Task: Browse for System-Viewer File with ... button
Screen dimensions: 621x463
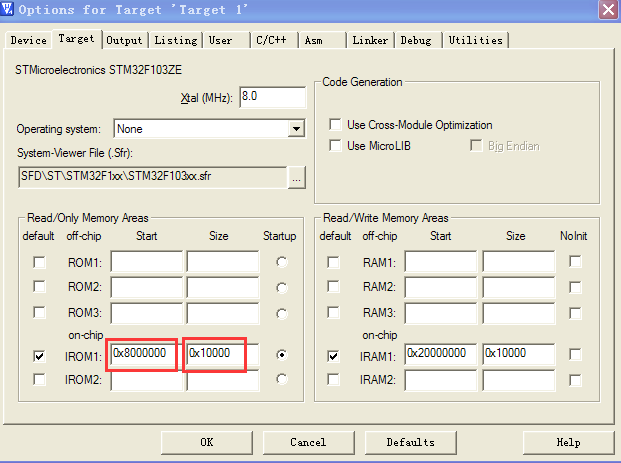Action: (296, 177)
